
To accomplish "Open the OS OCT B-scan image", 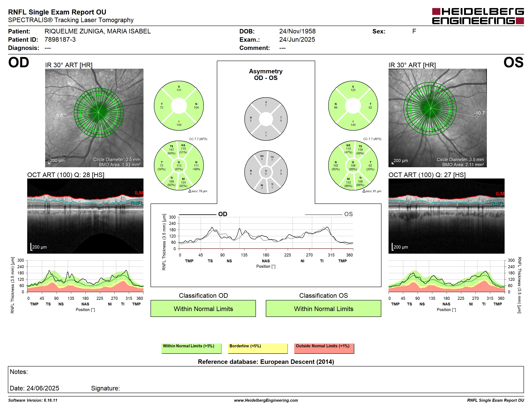I will [446, 216].
